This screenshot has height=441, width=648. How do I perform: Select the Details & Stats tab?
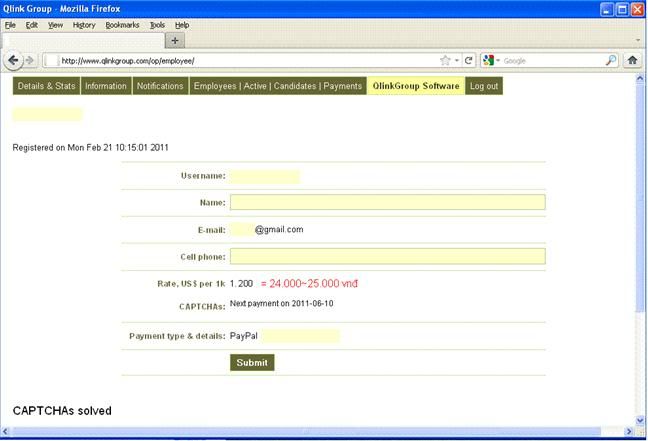(x=46, y=86)
